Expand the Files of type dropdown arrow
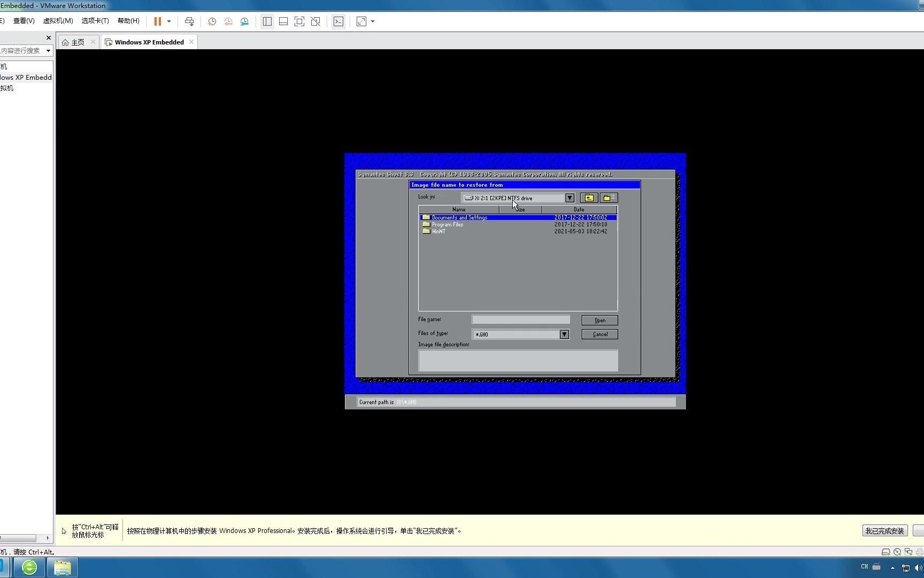The height and width of the screenshot is (578, 924). click(564, 334)
